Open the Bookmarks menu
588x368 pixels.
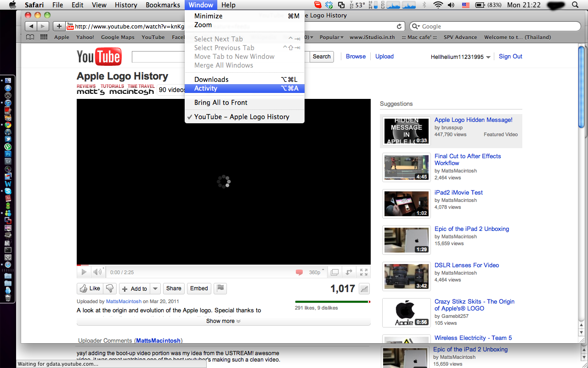(x=163, y=5)
